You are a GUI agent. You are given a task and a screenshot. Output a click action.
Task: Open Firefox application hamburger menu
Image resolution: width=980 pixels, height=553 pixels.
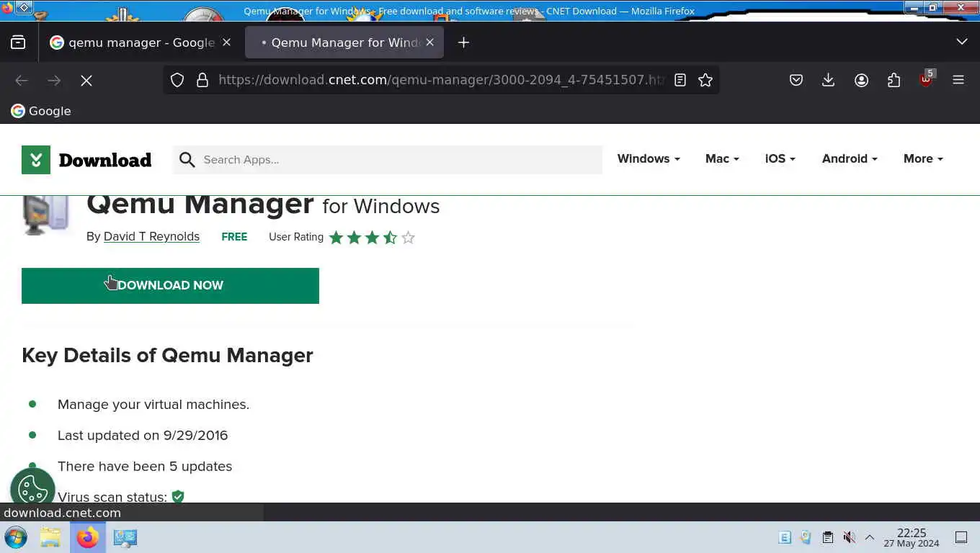pyautogui.click(x=958, y=80)
